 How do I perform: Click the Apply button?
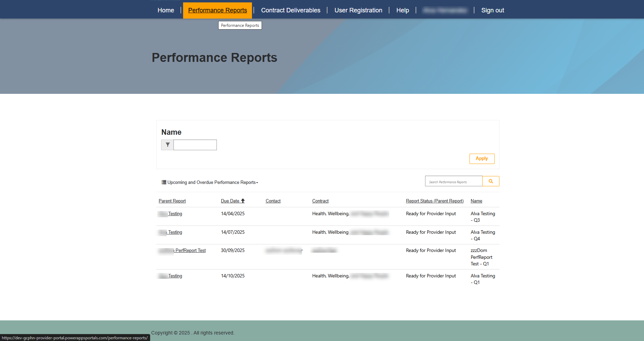coord(482,158)
